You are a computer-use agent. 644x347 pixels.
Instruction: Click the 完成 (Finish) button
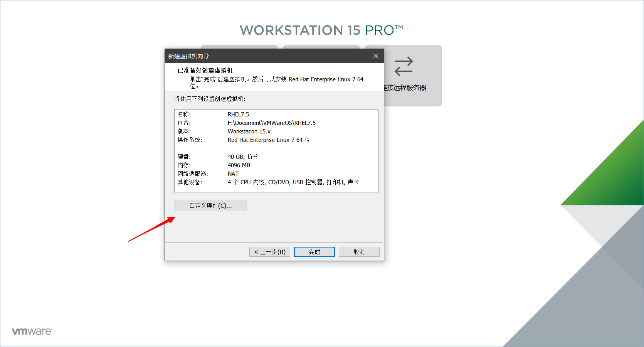tap(314, 252)
